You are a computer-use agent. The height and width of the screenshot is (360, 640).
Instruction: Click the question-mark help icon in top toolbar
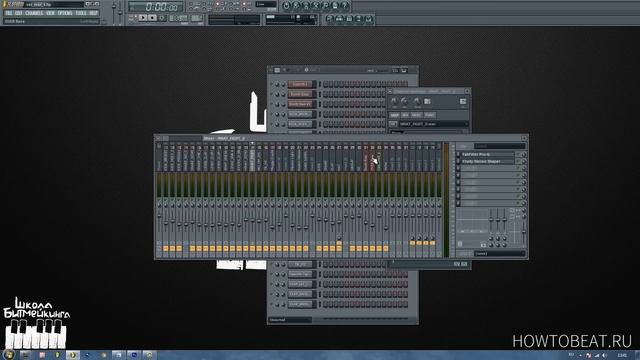pos(345,6)
